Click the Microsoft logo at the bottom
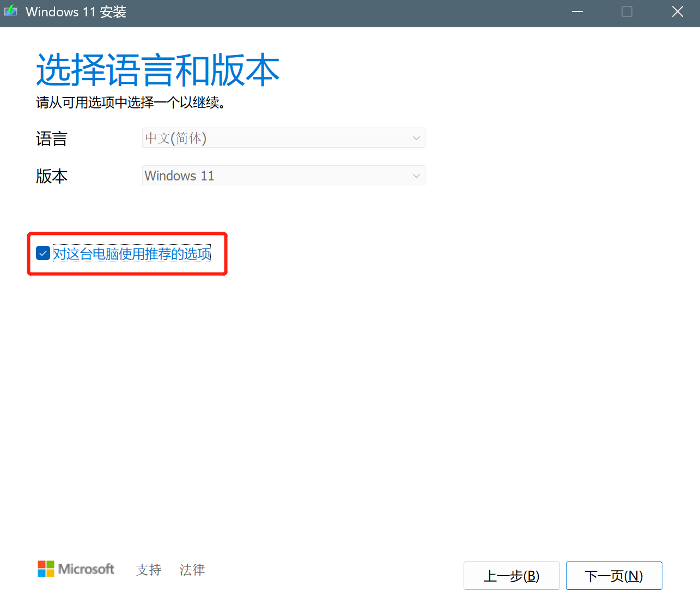700x616 pixels. click(x=76, y=569)
